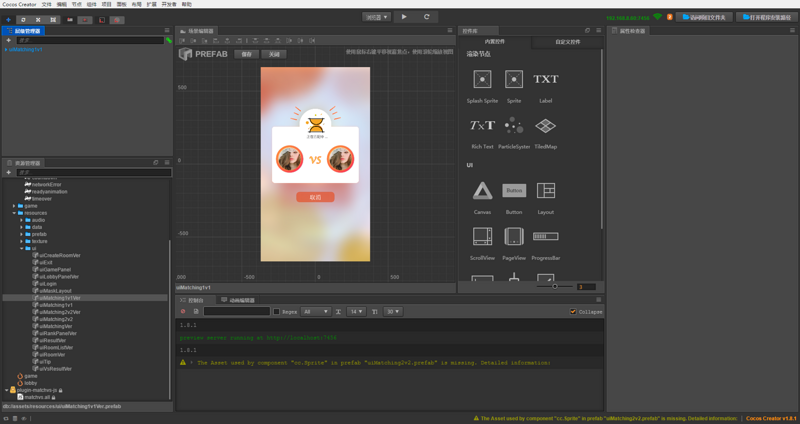Uncheck the Collapse checkbox in console
Viewport: 800px width, 424px height.
pyautogui.click(x=573, y=311)
